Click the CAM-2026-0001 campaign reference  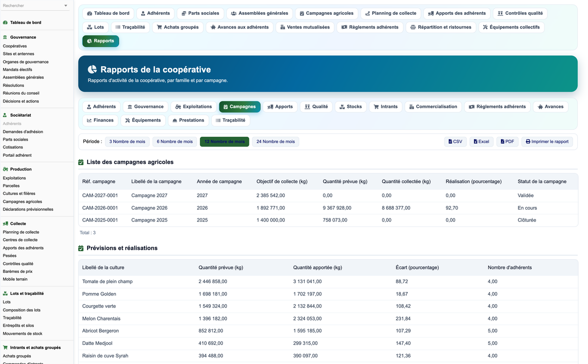coord(100,208)
